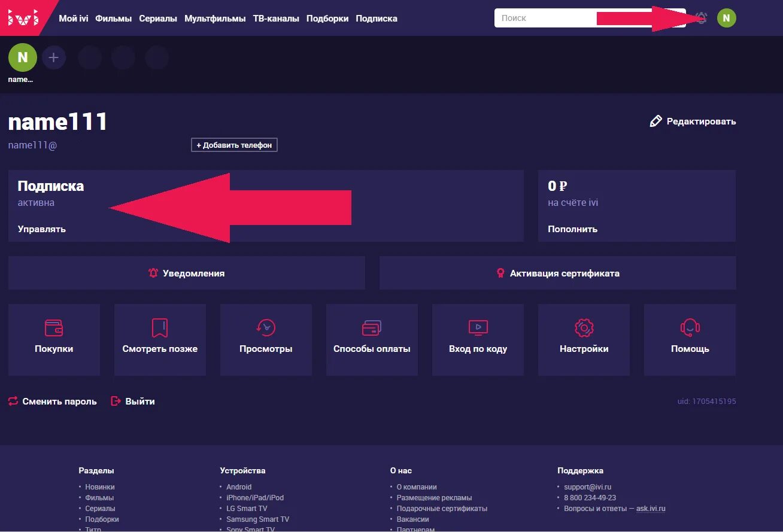Open ТВ-каналы from the navigation bar
The width and height of the screenshot is (783, 532).
click(276, 19)
